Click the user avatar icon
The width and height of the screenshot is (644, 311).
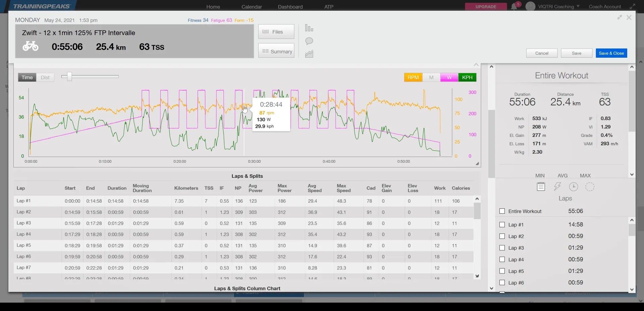click(530, 6)
